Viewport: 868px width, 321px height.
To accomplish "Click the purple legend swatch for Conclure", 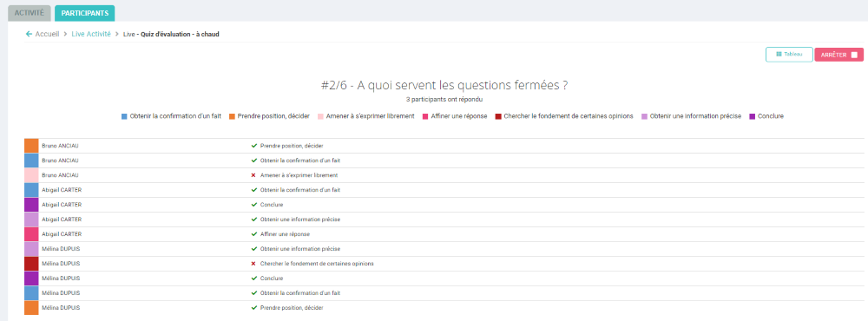I will (753, 116).
